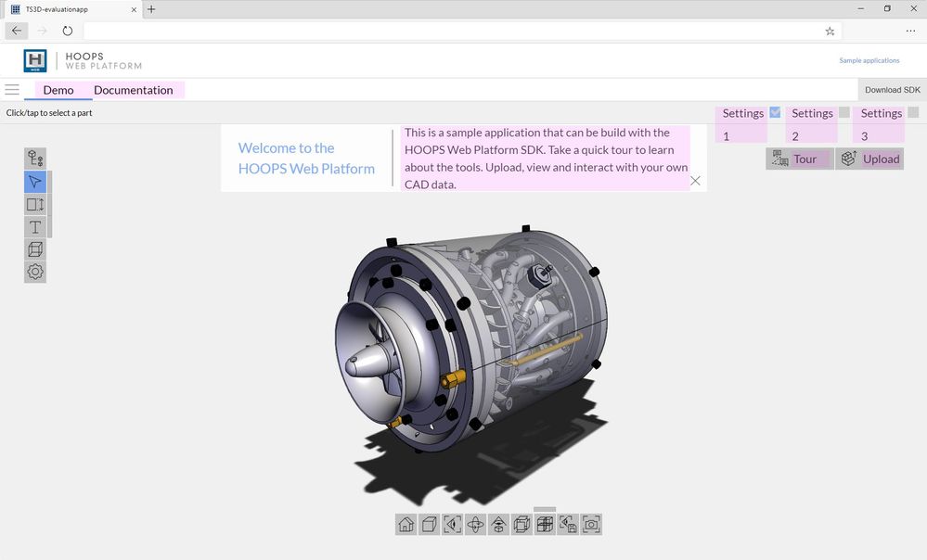Open the viewer settings gear
The width and height of the screenshot is (927, 560).
[x=35, y=272]
